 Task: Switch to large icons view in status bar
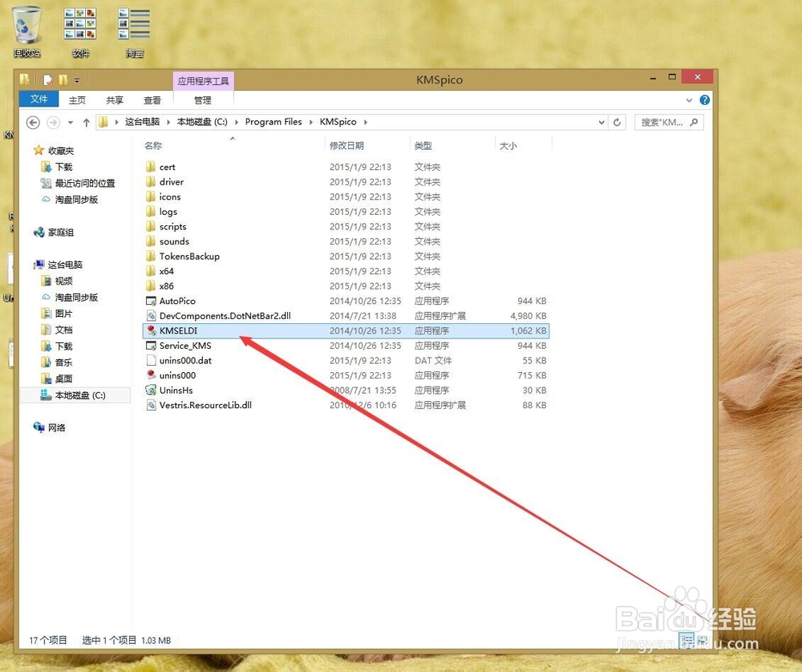tap(702, 640)
